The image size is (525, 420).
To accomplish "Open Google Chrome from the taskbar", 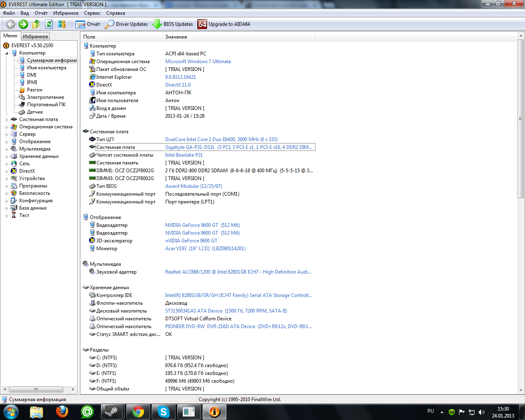I will click(138, 412).
